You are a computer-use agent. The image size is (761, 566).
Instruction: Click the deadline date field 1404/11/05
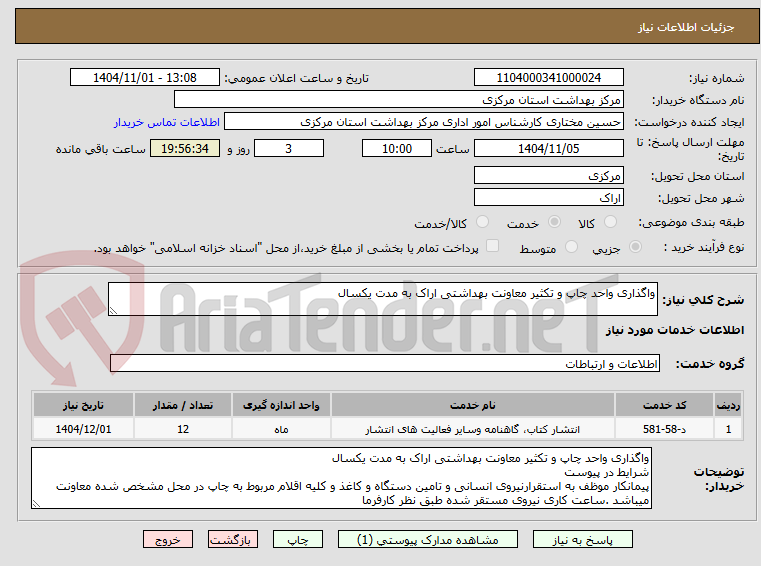(548, 149)
